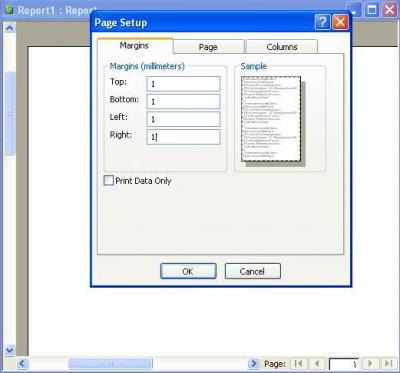Screen dimensions: 400x373
Task: Jump to the last page
Action: pos(388,363)
